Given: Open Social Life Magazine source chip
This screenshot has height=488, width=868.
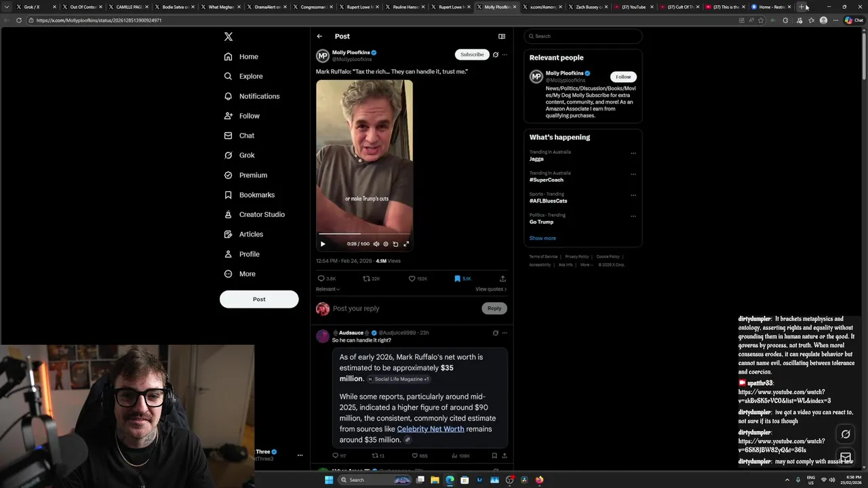Looking at the screenshot, I should point(398,379).
